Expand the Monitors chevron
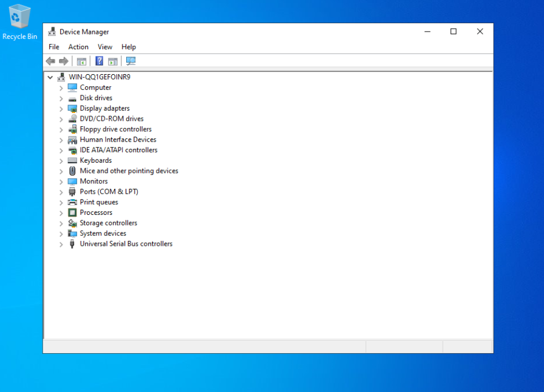The image size is (544, 392). (x=61, y=182)
